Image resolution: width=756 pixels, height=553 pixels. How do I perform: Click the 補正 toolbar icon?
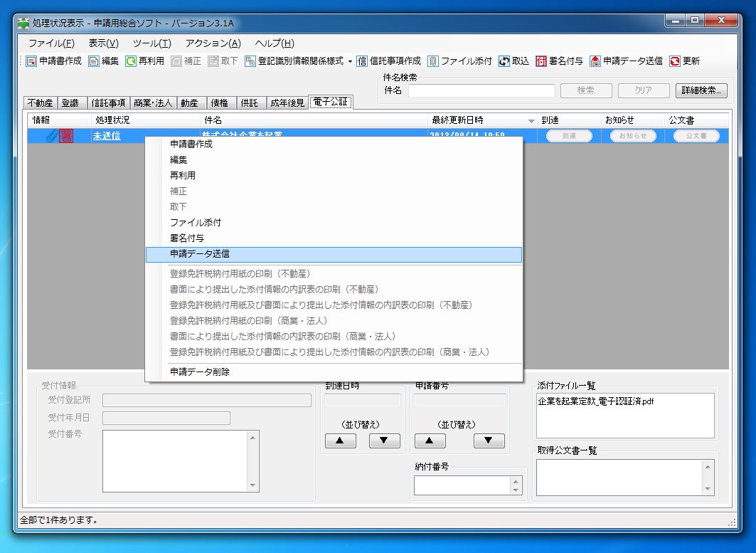pos(176,61)
